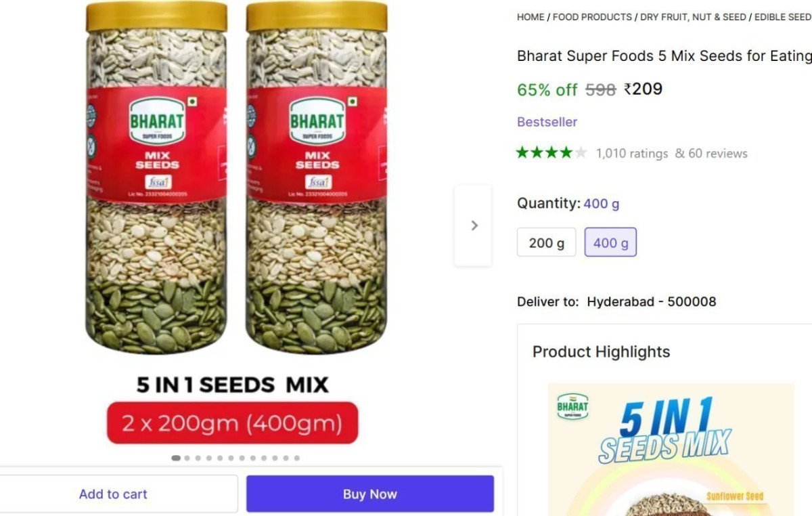
Task: Open the EDIBLE SEED breadcrumb category
Action: 782,17
